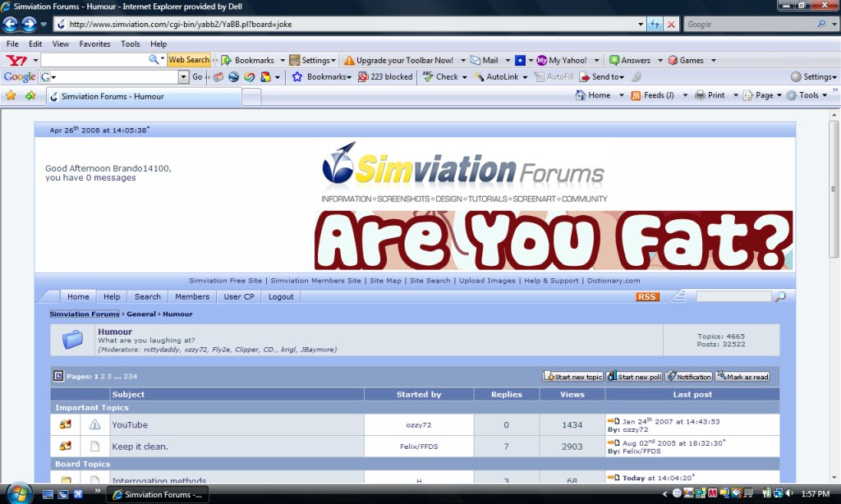The image size is (841, 504).
Task: Click the Feeds RSS icon in command bar
Action: click(x=636, y=95)
